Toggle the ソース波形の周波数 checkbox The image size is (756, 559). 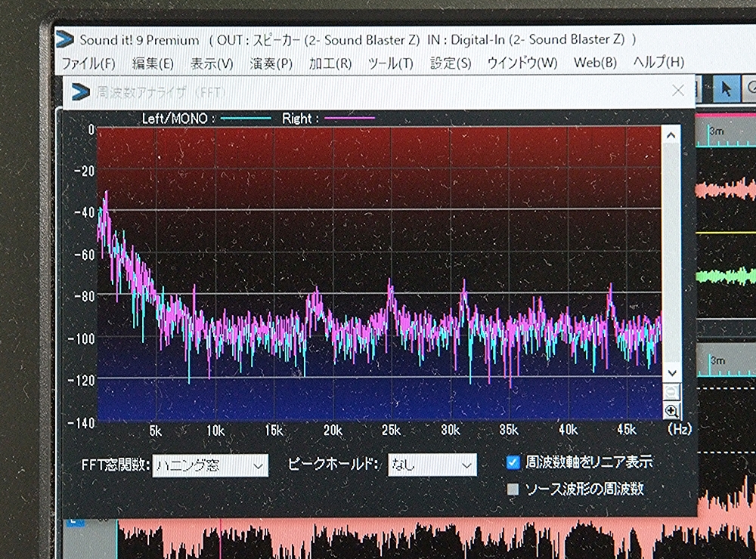513,489
